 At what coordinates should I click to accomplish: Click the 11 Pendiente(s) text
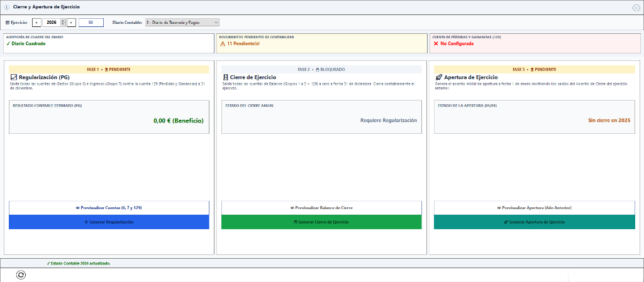(243, 43)
